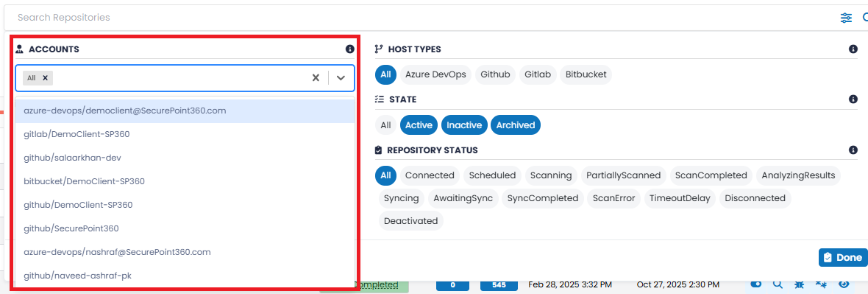
Task: Filter by PartiallyScanned status
Action: [x=623, y=176]
